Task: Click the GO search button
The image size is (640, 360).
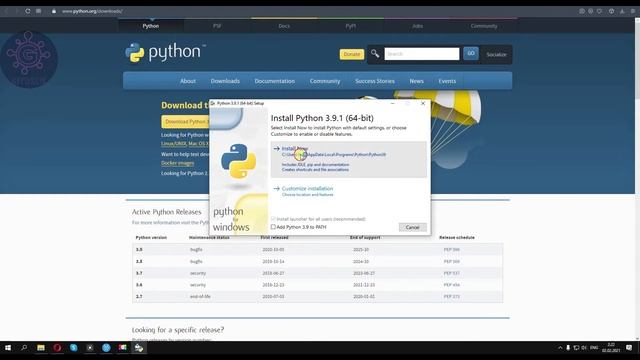Action: (x=471, y=53)
